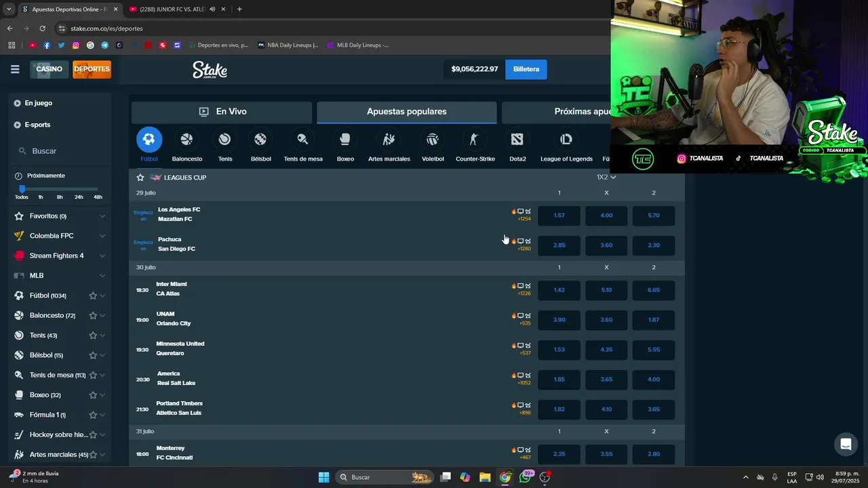The height and width of the screenshot is (488, 868).
Task: Open the Billetera wallet button
Action: click(x=526, y=69)
